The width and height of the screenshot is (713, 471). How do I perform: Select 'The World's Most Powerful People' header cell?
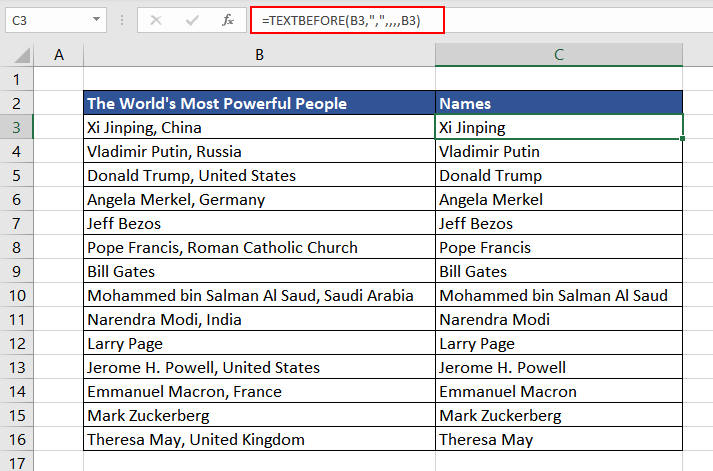coord(259,103)
